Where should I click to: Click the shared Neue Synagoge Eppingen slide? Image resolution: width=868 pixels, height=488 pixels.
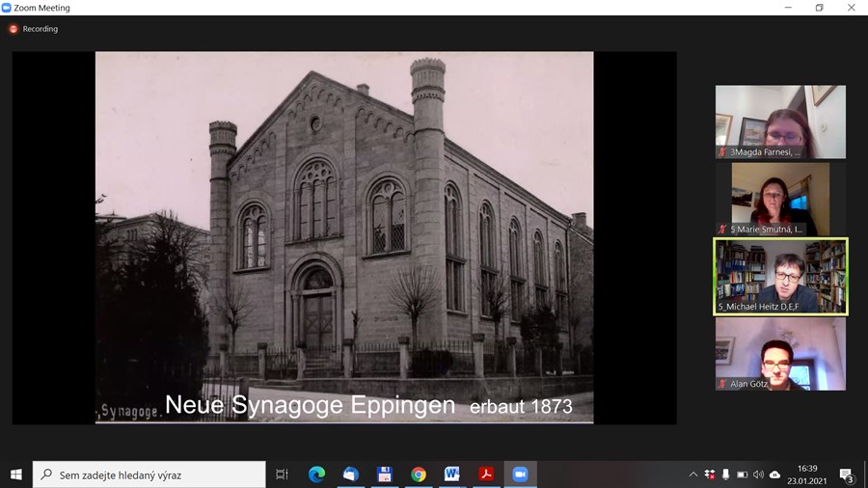pyautogui.click(x=344, y=237)
